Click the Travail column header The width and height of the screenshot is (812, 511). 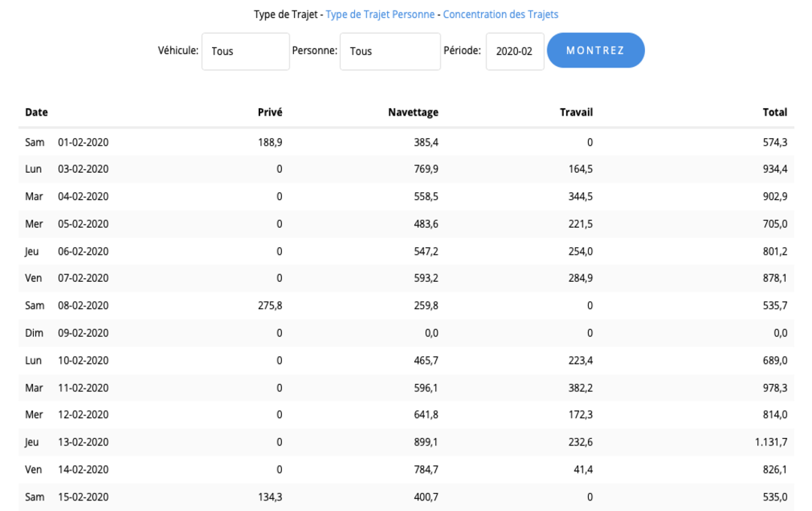point(576,112)
